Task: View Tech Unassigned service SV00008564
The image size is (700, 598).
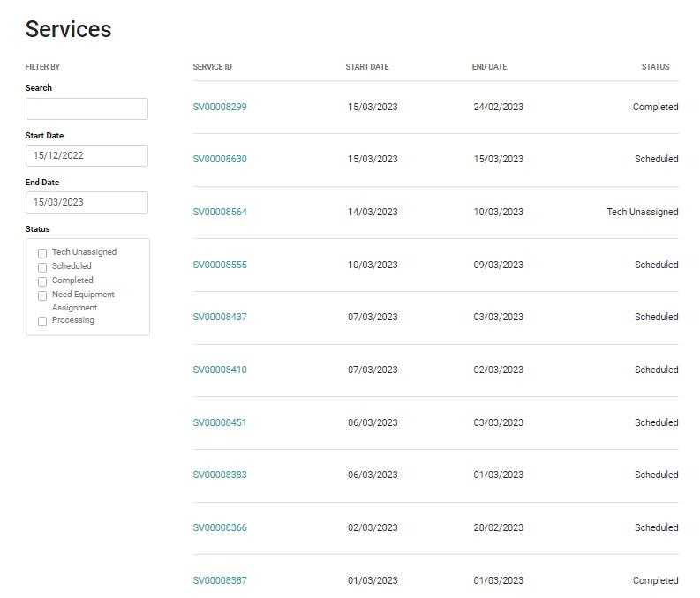Action: pos(220,212)
